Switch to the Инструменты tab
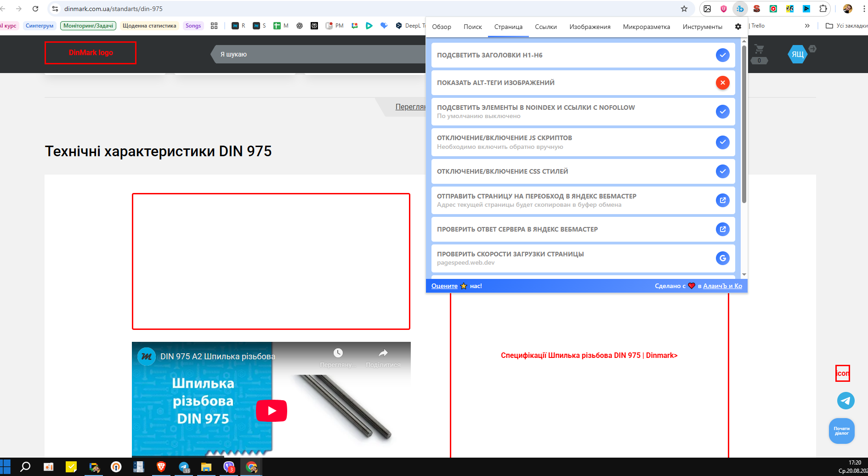The height and width of the screenshot is (476, 868). 703,27
